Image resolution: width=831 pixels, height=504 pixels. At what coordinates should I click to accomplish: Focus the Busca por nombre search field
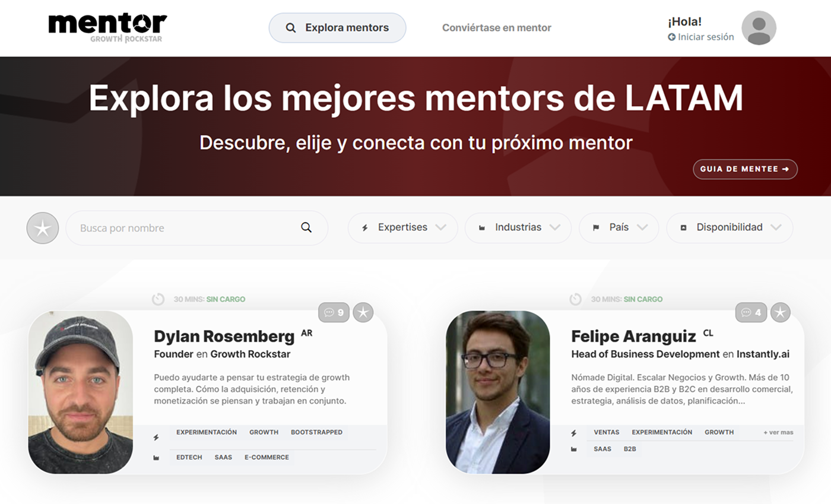click(x=196, y=228)
